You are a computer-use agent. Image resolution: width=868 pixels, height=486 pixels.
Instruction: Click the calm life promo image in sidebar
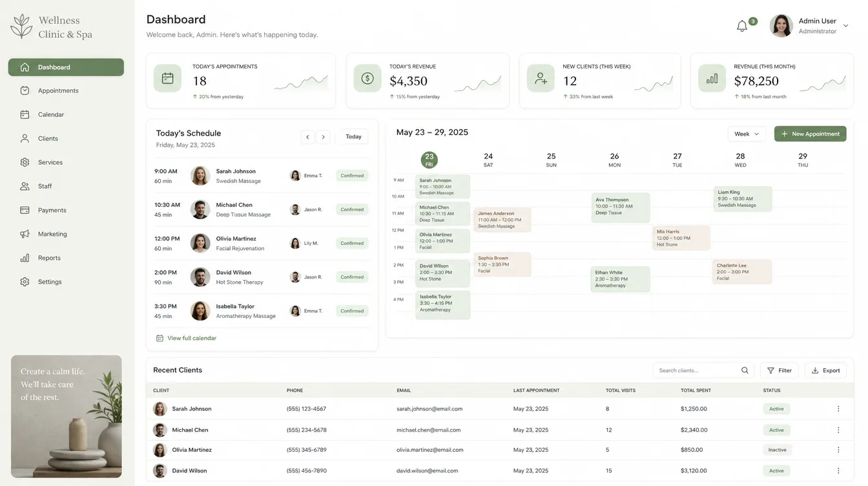(x=66, y=416)
